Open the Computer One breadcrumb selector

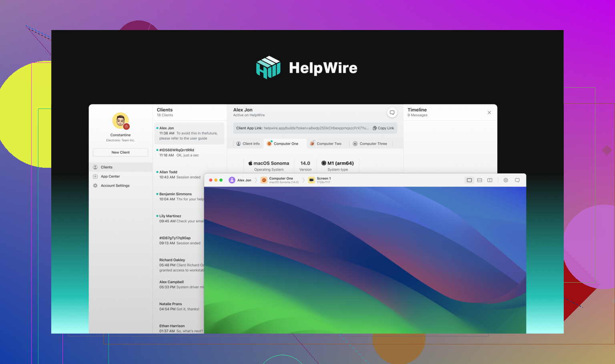pos(280,180)
